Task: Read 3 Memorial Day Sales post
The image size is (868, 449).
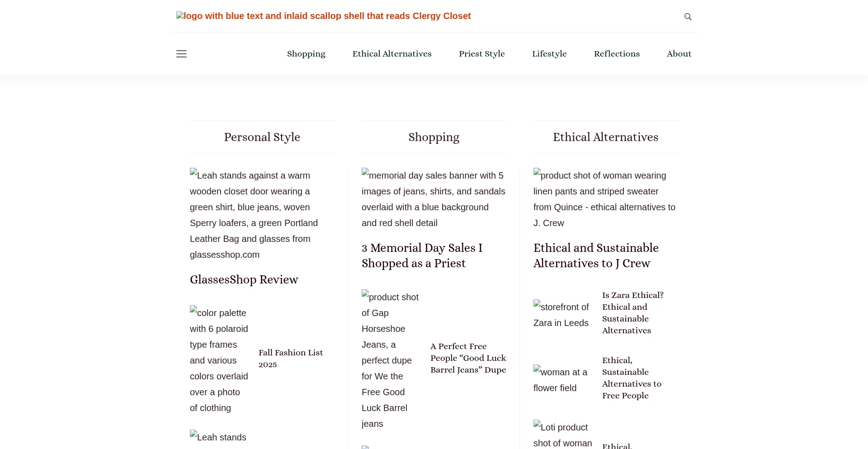Action: [x=422, y=255]
